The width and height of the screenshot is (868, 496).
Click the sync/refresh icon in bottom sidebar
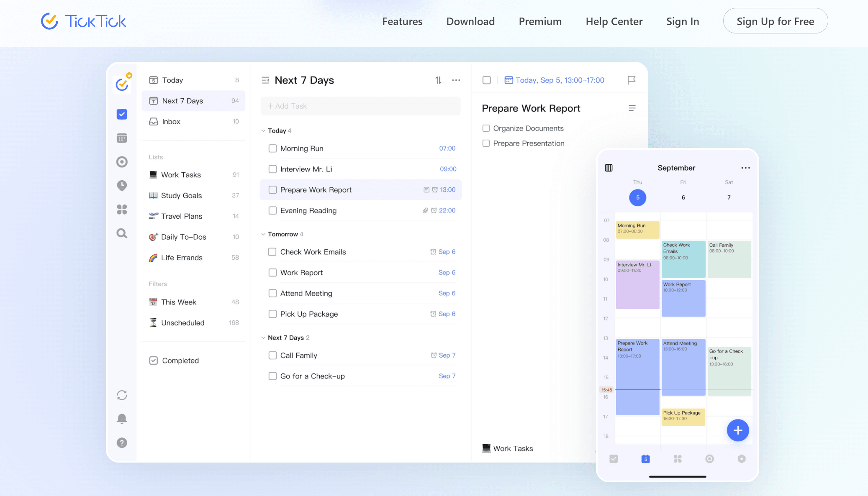(122, 395)
